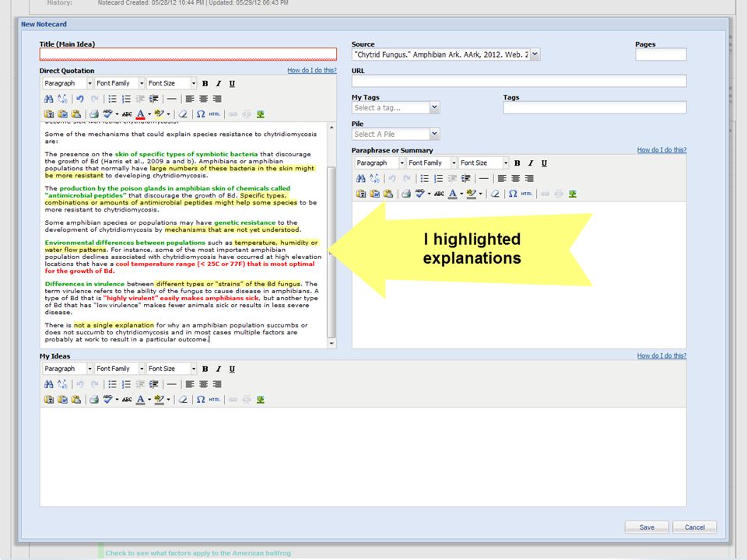The image size is (747, 560).
Task: Toggle Italic in Paraphrase or Summary editor
Action: pyautogui.click(x=531, y=163)
